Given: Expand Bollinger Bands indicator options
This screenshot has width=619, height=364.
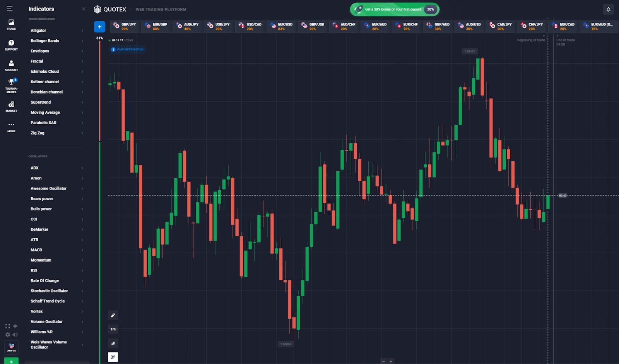Looking at the screenshot, I should [57, 41].
